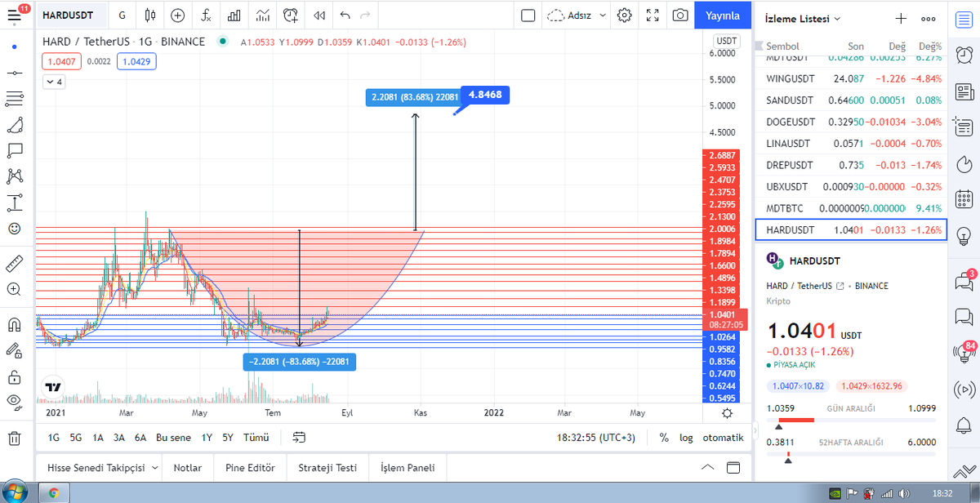The width and height of the screenshot is (980, 503).
Task: Click the red 1.0407 sell price button
Action: 61,61
